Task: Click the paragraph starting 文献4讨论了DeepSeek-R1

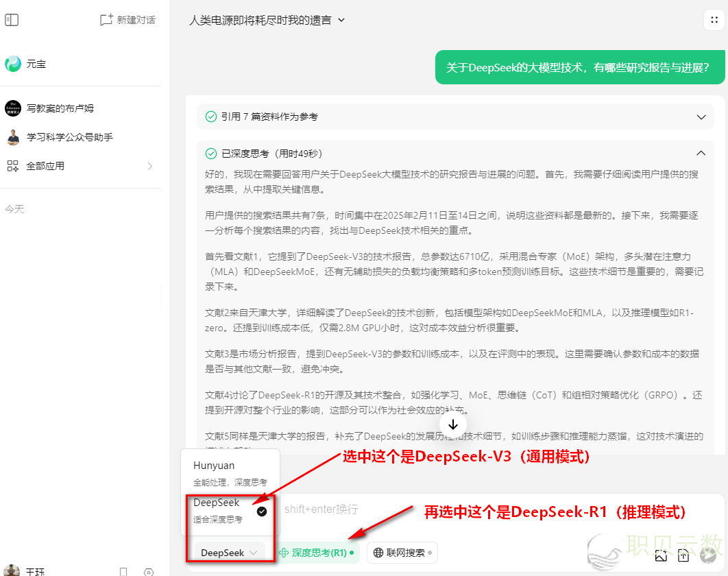Action: pos(454,403)
